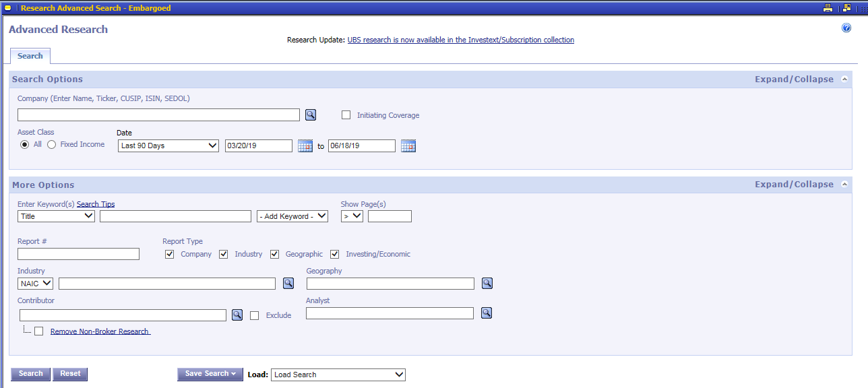
Task: Open the Last 90 Days date dropdown
Action: (168, 145)
